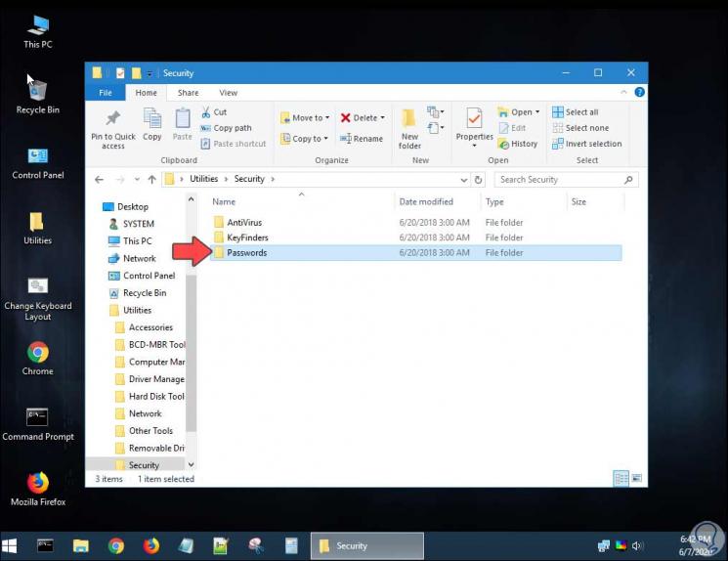Switch to the Home ribbon tab
This screenshot has width=728, height=561.
146,93
